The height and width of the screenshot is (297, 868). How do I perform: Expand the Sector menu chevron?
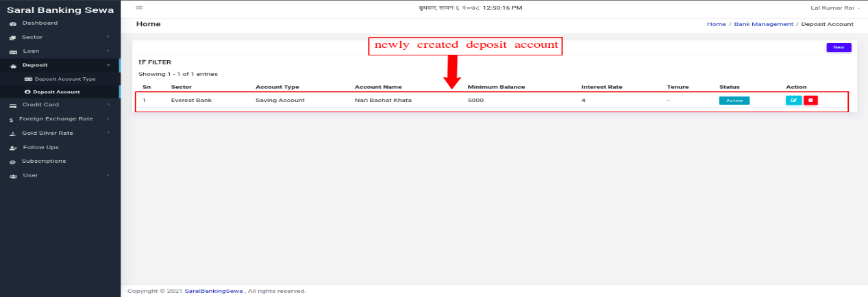tap(108, 37)
